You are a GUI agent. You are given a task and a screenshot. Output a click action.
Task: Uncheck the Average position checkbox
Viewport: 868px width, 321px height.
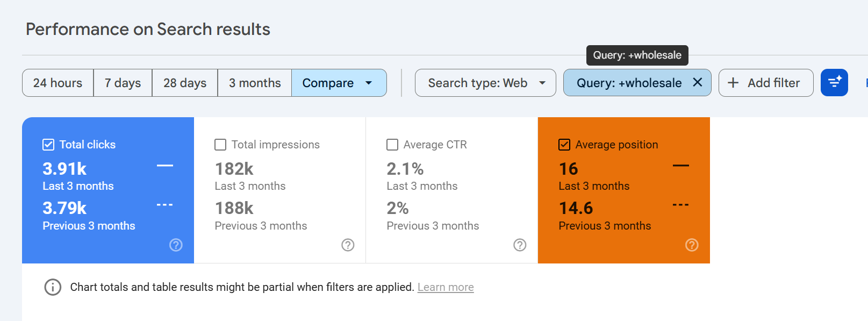(x=564, y=145)
